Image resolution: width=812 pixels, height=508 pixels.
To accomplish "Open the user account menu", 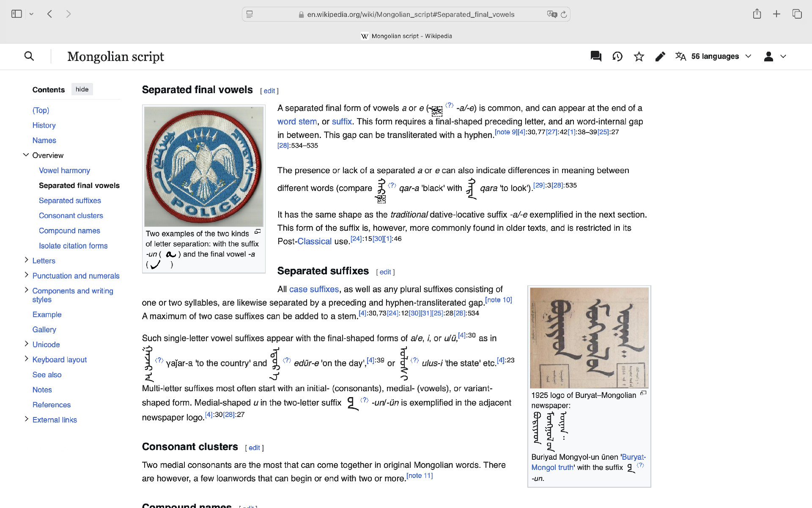I will tap(775, 56).
